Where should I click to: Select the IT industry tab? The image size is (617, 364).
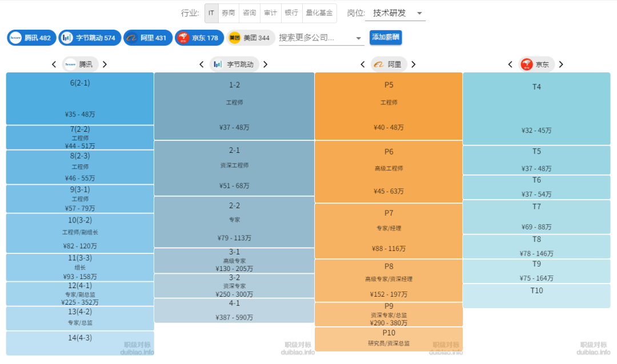211,13
